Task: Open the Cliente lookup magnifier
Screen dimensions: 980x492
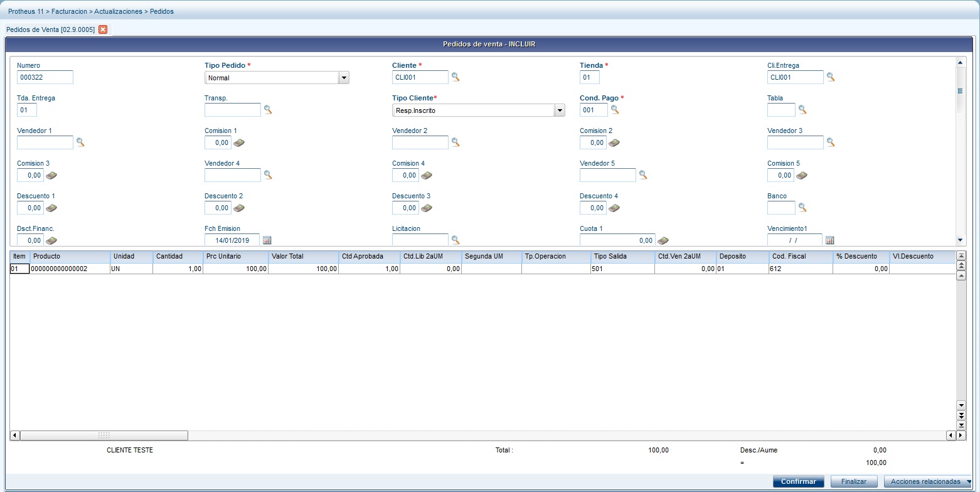Action: [455, 77]
